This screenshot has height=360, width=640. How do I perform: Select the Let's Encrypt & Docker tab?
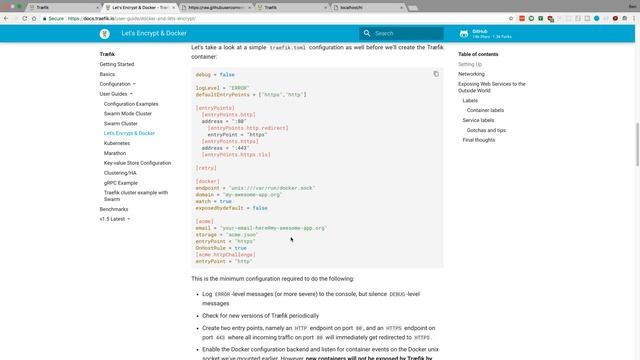[x=140, y=8]
